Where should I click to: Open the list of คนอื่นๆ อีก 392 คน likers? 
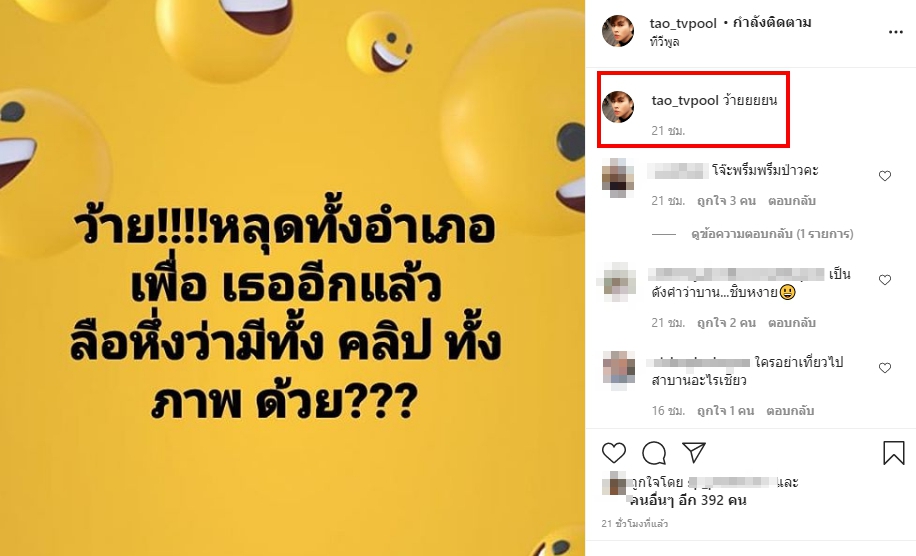point(689,501)
